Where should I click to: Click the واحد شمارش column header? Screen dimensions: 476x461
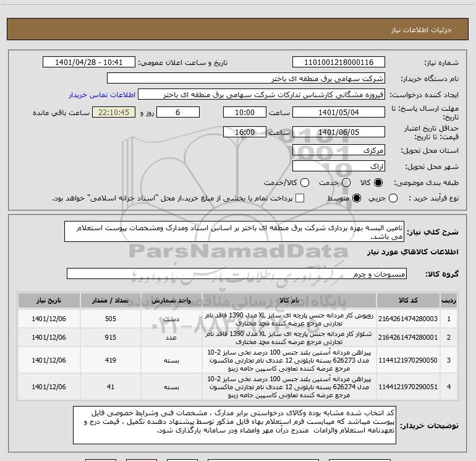tap(171, 300)
